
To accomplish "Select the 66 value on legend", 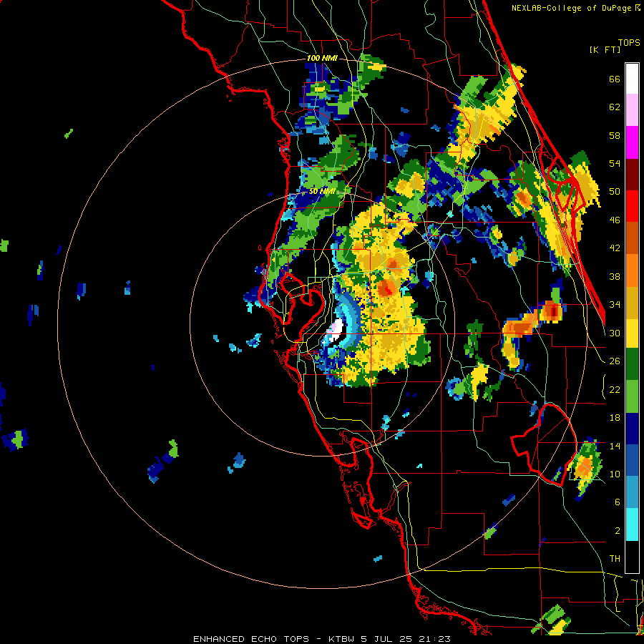I will [x=615, y=79].
